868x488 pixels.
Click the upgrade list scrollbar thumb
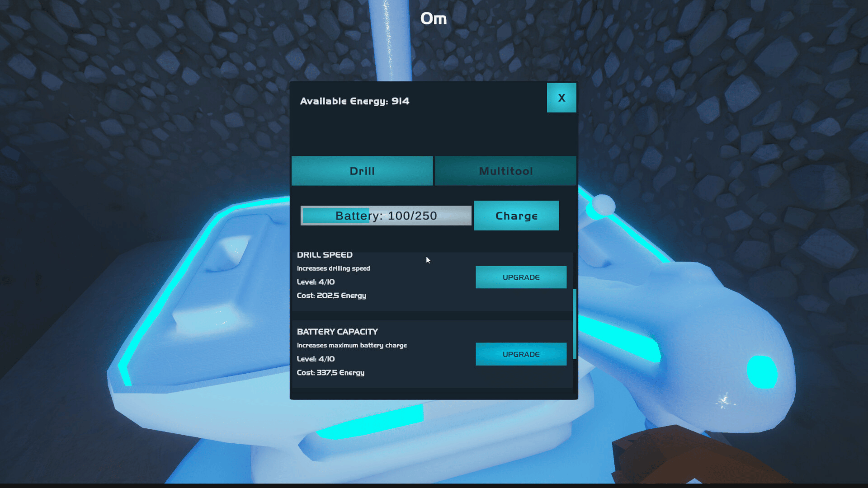[x=575, y=324]
